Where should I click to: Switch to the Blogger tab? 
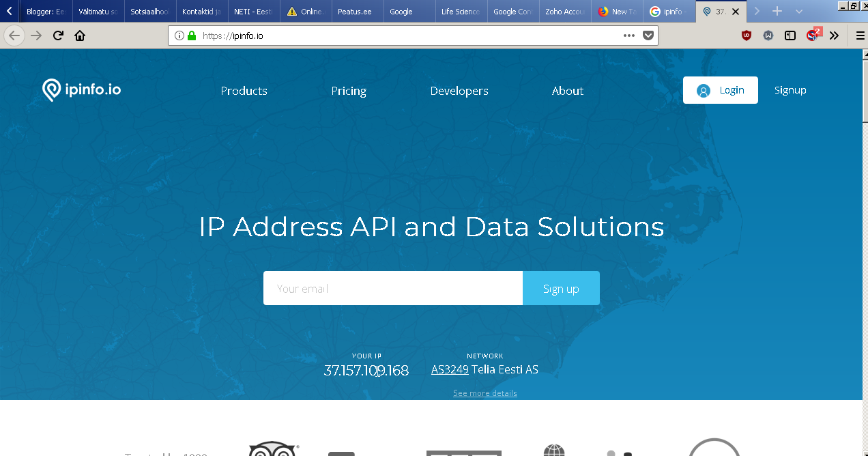click(x=46, y=12)
